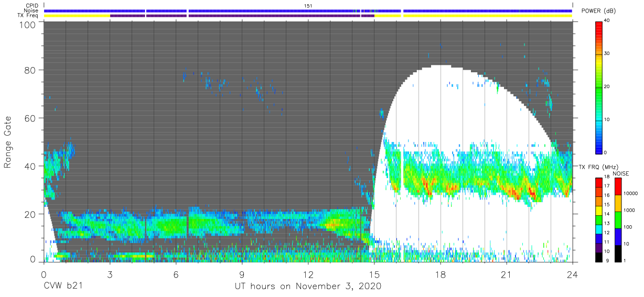
Task: Click the yellow segment of the TX FRQ colorbar
Action: tap(599, 210)
